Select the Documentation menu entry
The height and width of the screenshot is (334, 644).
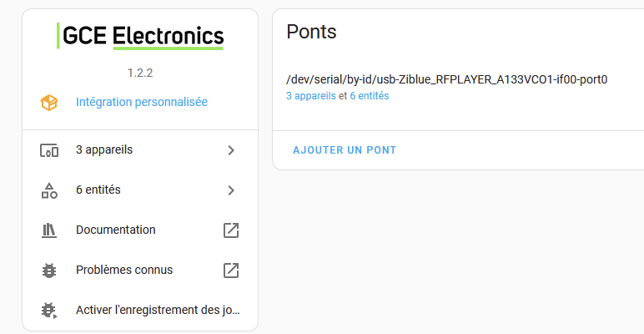point(140,230)
